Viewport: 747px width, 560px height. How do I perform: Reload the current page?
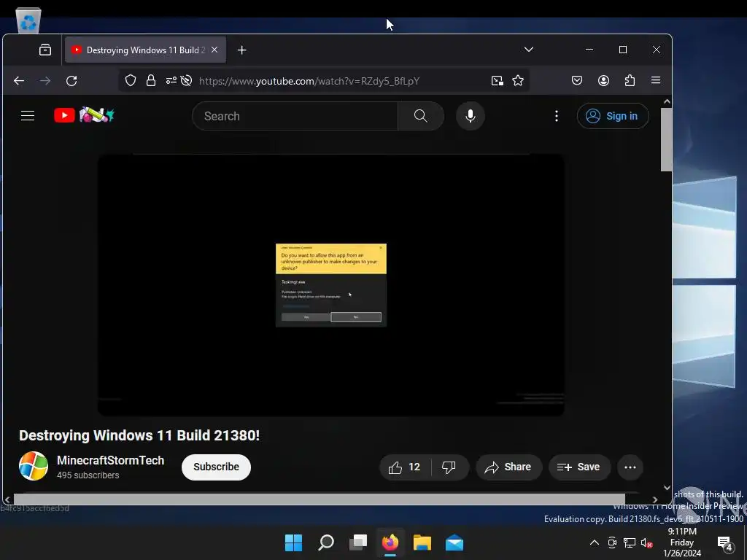click(71, 81)
